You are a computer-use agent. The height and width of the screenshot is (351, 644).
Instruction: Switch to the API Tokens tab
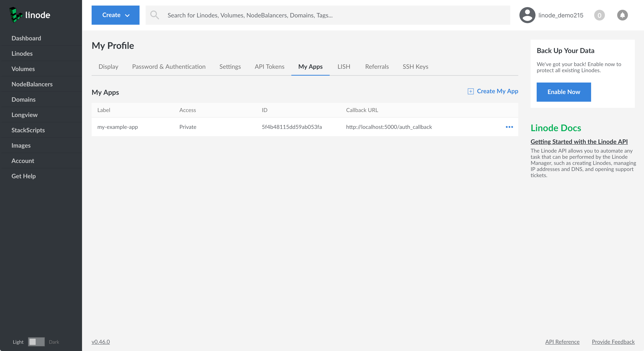pos(269,66)
